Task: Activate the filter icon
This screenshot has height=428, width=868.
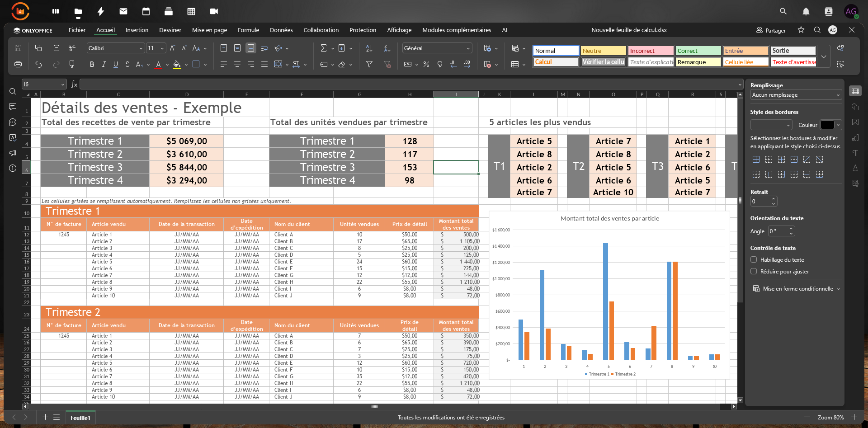Action: [369, 65]
